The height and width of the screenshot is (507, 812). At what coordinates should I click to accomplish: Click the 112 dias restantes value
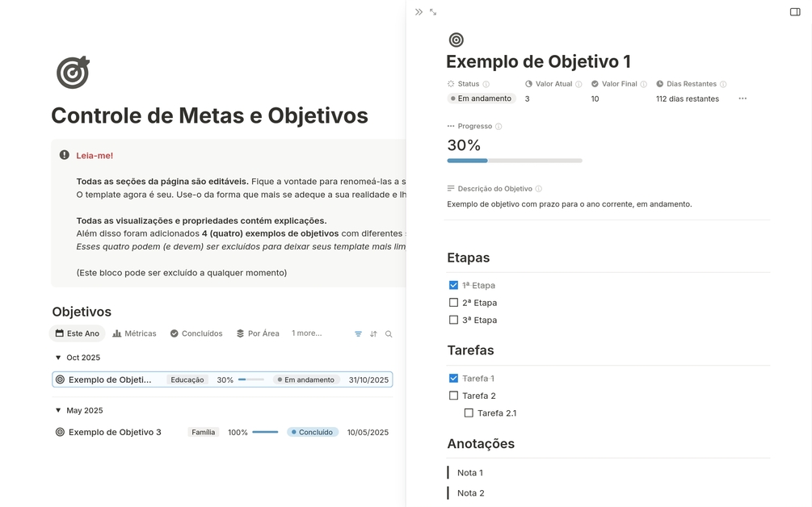688,98
